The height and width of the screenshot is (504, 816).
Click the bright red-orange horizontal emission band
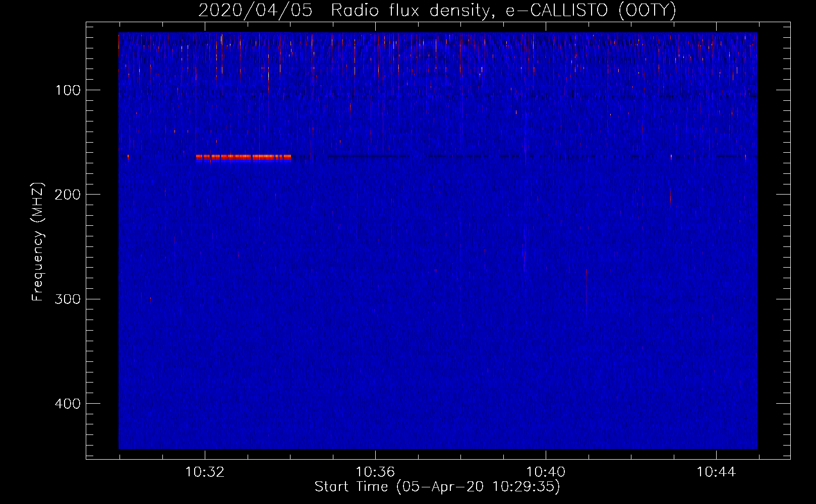coord(244,157)
